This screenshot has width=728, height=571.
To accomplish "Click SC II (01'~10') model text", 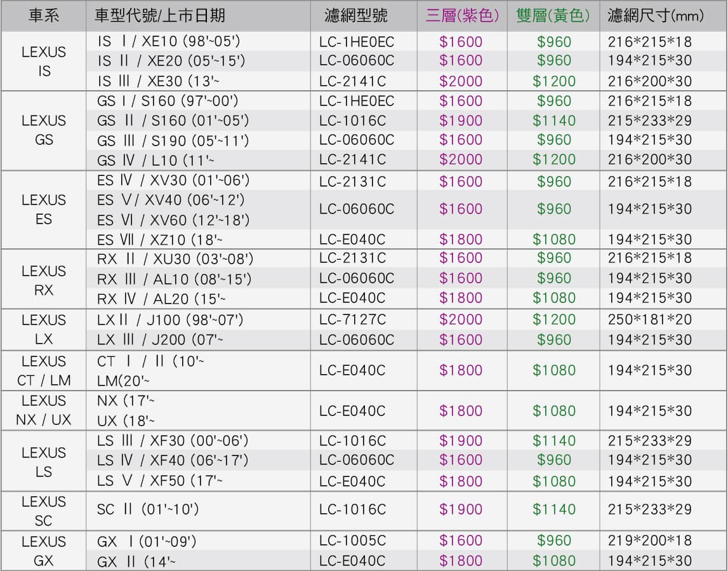I will coord(148,509).
